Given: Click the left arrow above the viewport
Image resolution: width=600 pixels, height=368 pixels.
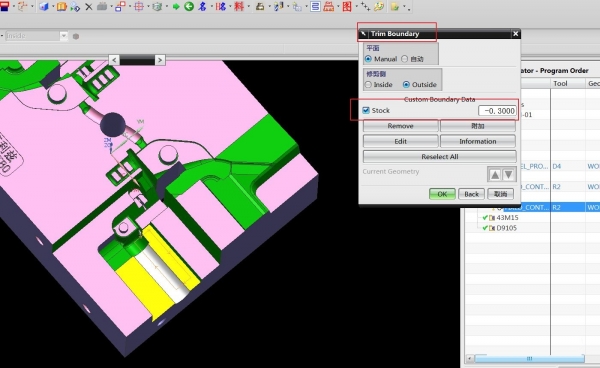Looking at the screenshot, I should 114,60.
